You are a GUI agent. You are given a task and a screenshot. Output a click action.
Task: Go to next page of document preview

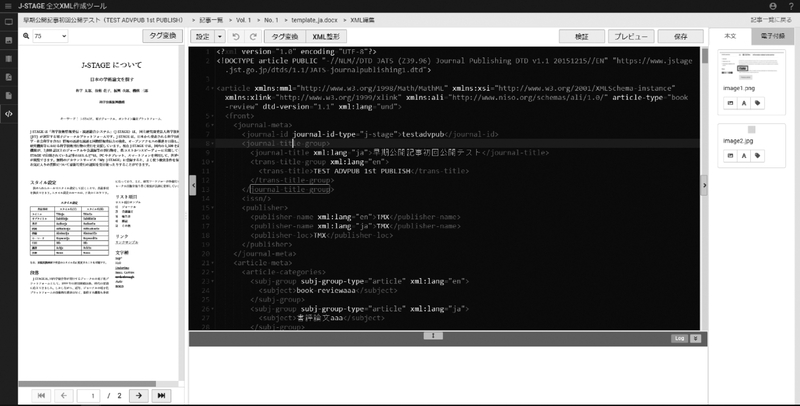139,395
